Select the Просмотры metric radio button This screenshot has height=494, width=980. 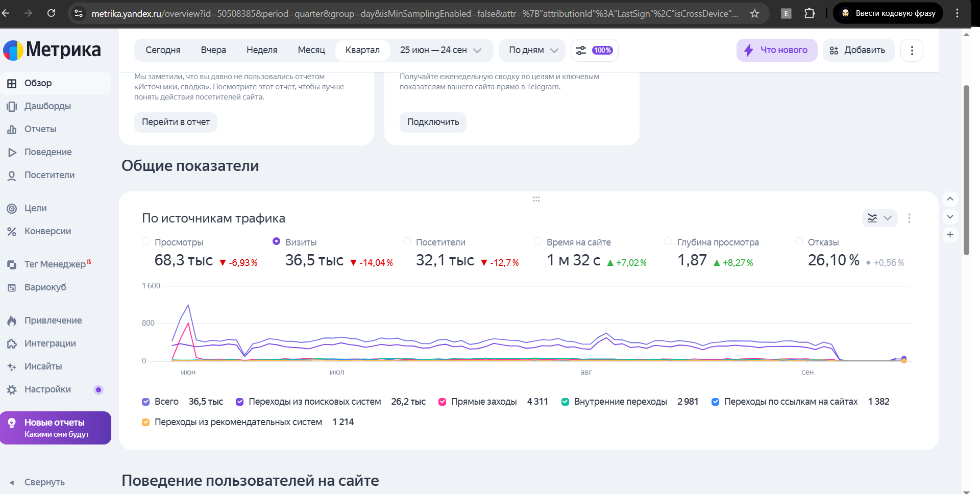click(146, 241)
